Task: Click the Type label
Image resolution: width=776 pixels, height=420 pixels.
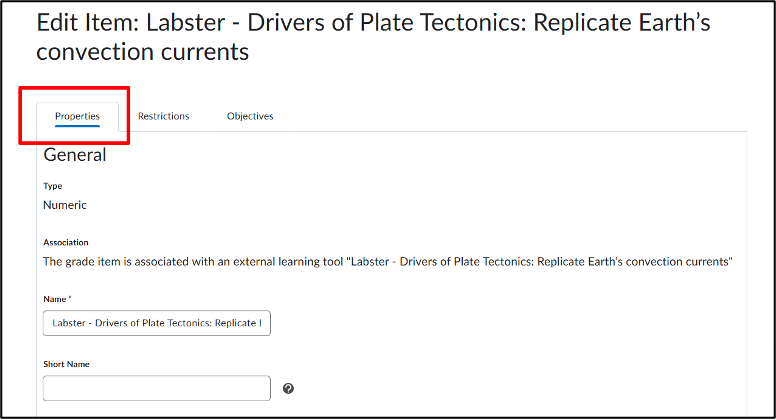Action: coord(52,186)
